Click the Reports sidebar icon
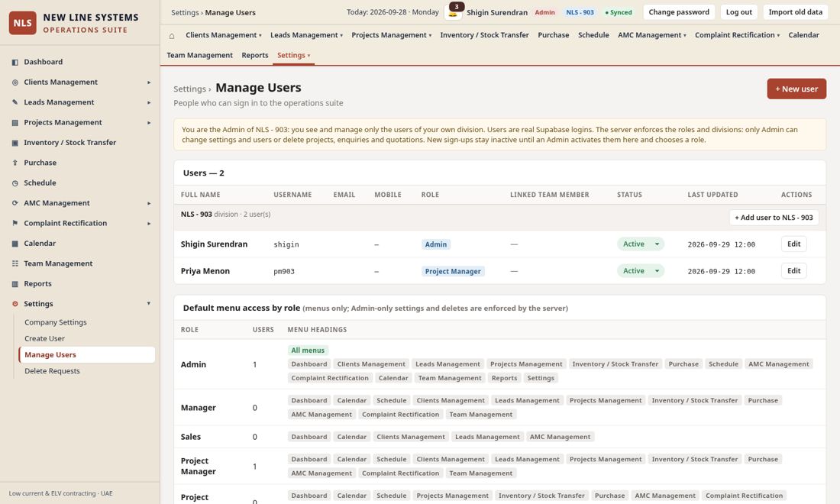The height and width of the screenshot is (504, 840). pyautogui.click(x=15, y=284)
